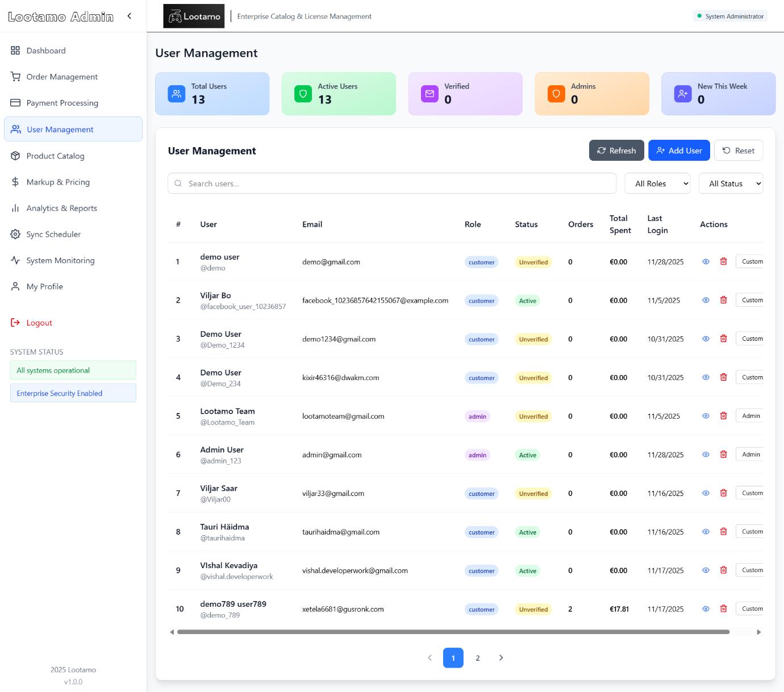
Task: Select the Markup & Pricing sidebar icon
Action: point(15,182)
